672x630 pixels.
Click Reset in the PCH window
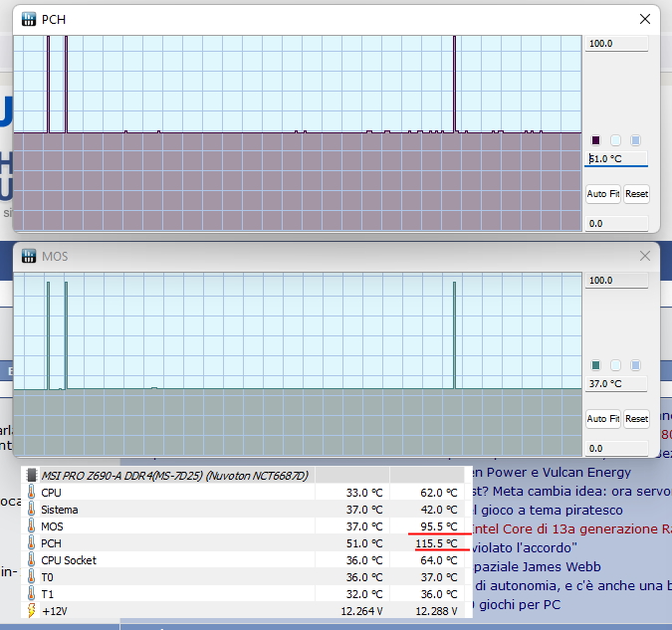coord(636,194)
